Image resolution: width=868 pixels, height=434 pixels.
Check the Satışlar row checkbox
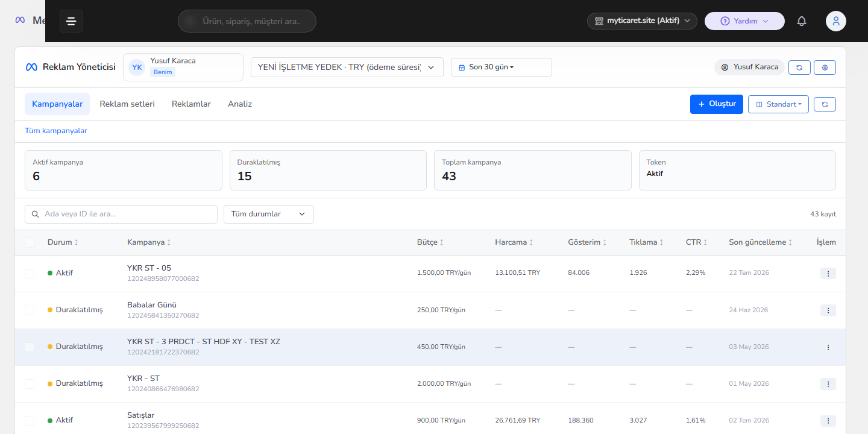pyautogui.click(x=30, y=421)
